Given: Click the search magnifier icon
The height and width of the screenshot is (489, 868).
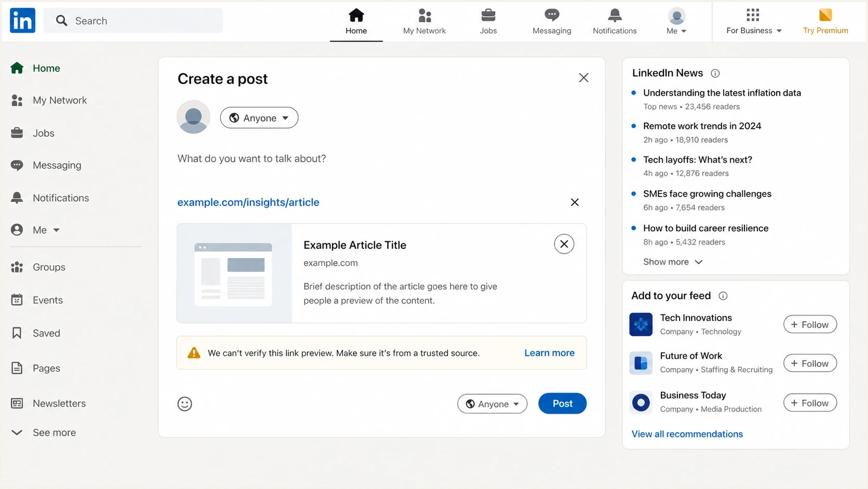Looking at the screenshot, I should [x=62, y=20].
